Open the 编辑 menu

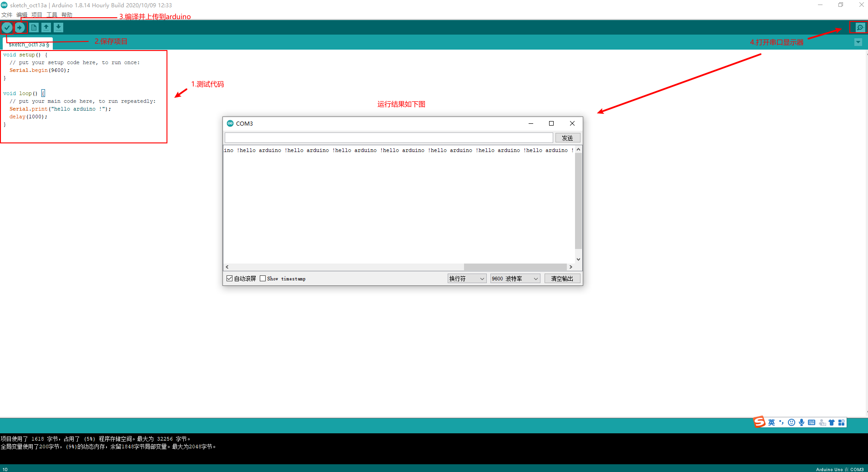(x=22, y=15)
